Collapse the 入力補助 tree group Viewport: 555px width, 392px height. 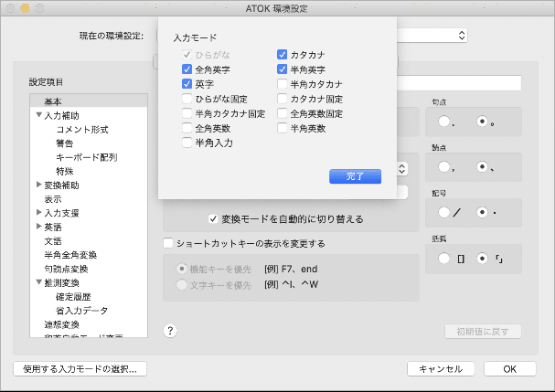click(38, 115)
